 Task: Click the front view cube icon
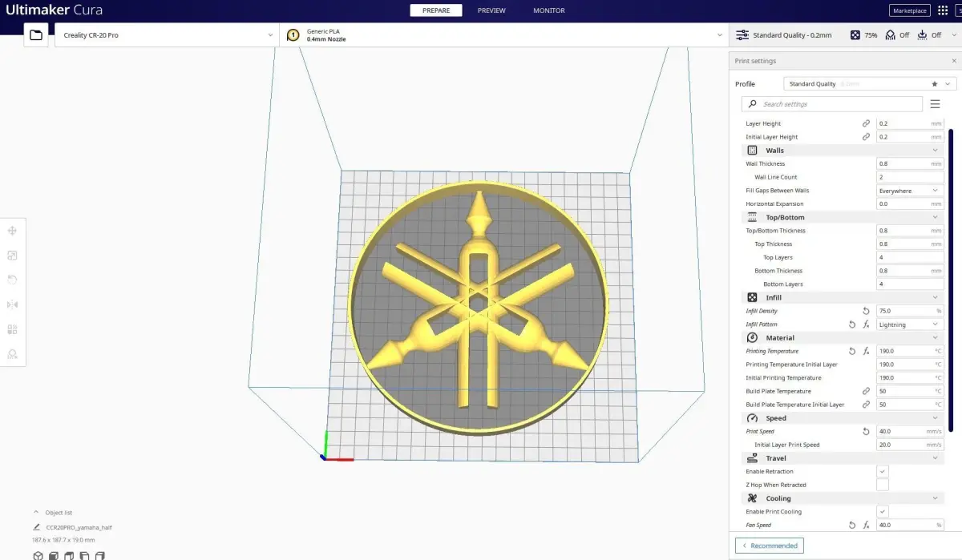click(x=53, y=555)
